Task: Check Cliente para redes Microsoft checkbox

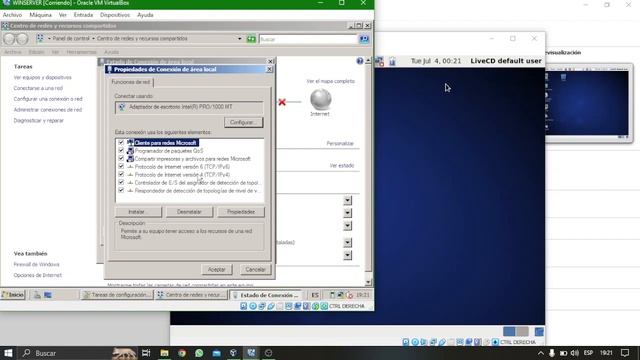Action: pos(121,142)
